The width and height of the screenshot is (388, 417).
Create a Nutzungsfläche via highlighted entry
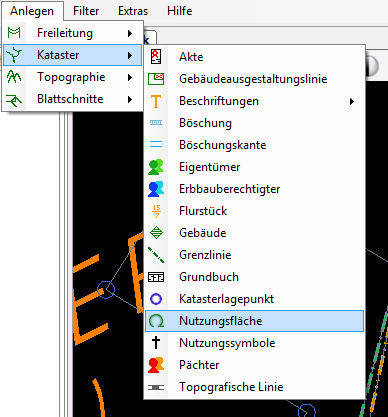pos(254,321)
